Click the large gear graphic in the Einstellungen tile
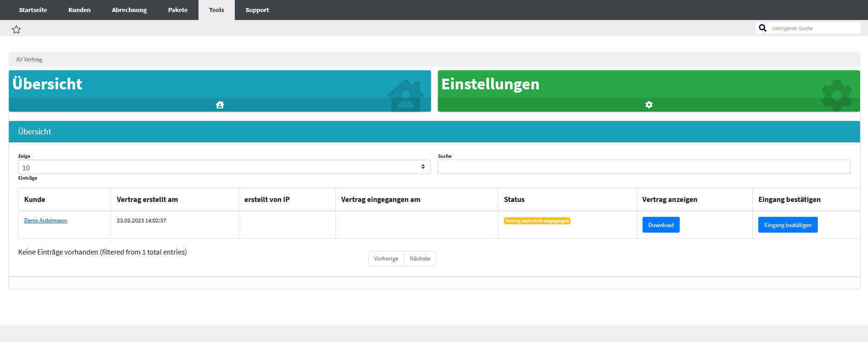Viewport: 868px width, 342px height. coord(836,95)
